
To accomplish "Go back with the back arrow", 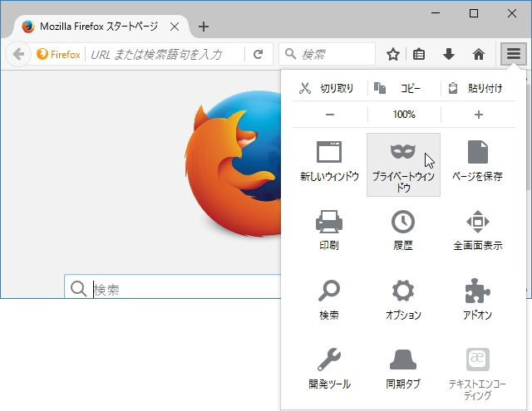I will coord(18,54).
